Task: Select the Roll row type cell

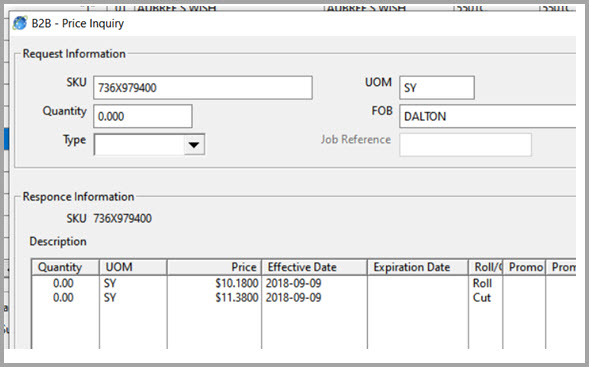Action: point(482,283)
